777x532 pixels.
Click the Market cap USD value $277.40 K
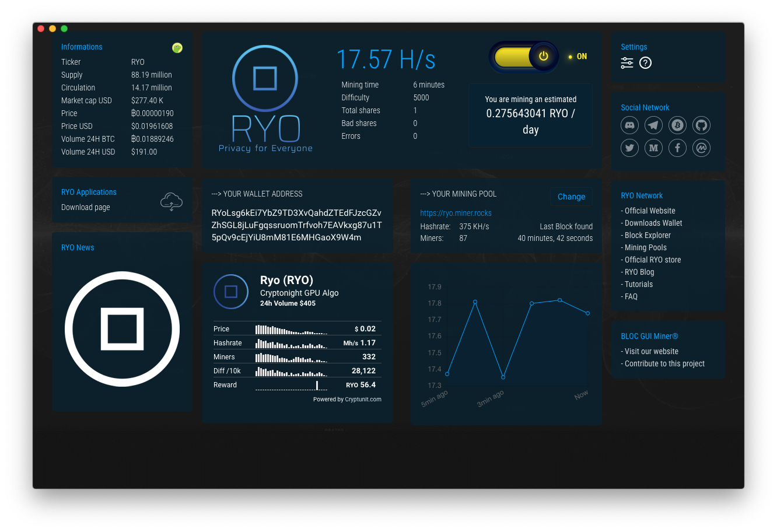147,100
